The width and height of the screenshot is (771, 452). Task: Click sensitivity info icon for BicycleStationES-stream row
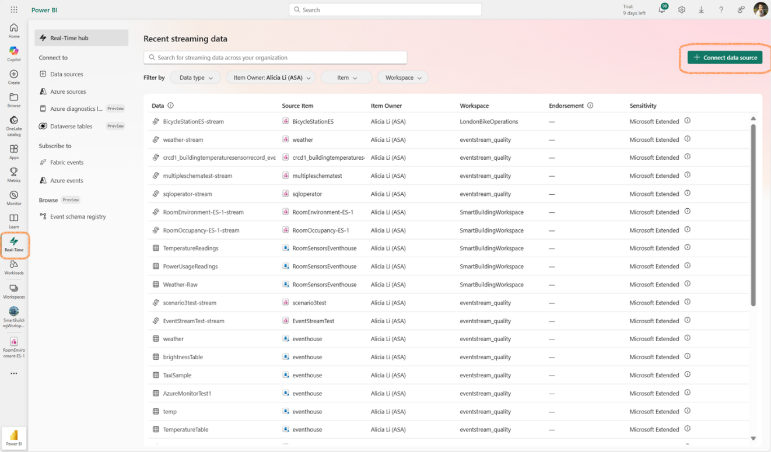tap(687, 121)
